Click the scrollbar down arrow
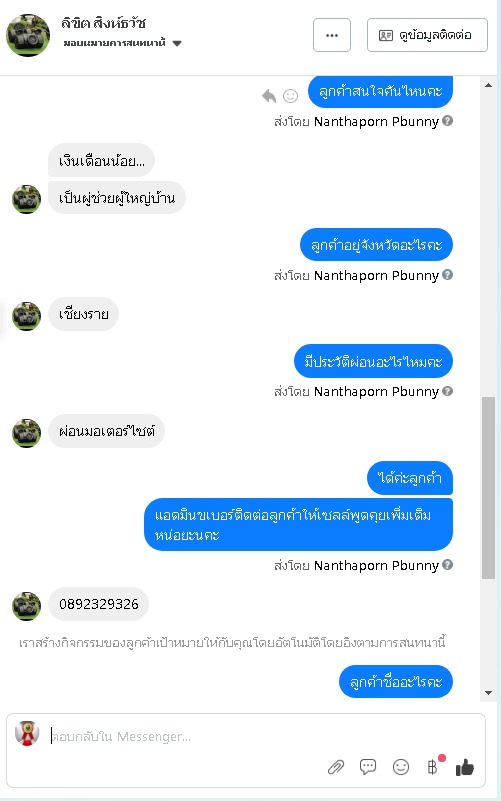Viewport: 501px width, 801px height. tap(488, 693)
